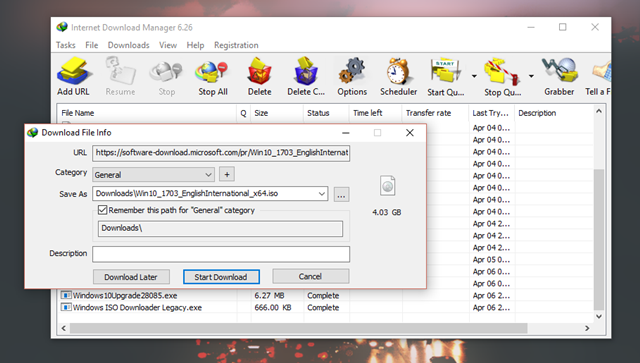Viewport: 640px width, 363px height.
Task: Click the Delete Completed toolbar icon
Action: (x=306, y=71)
